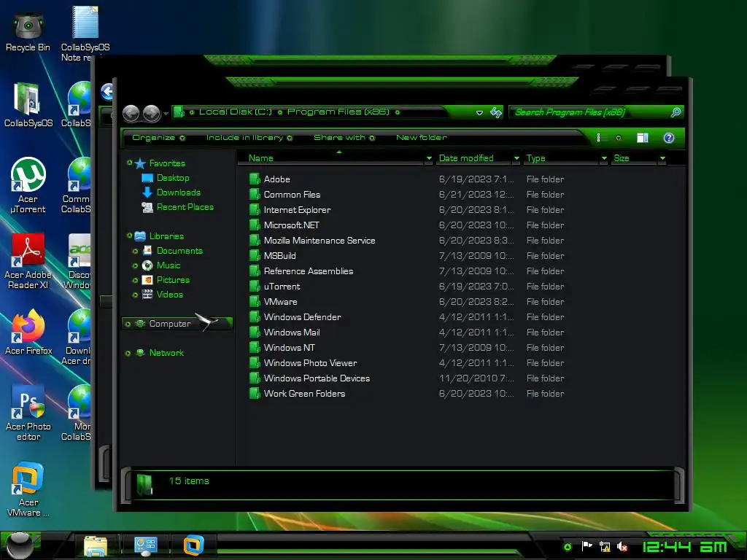Open the address bar history dropdown
747x560 pixels.
[x=480, y=113]
